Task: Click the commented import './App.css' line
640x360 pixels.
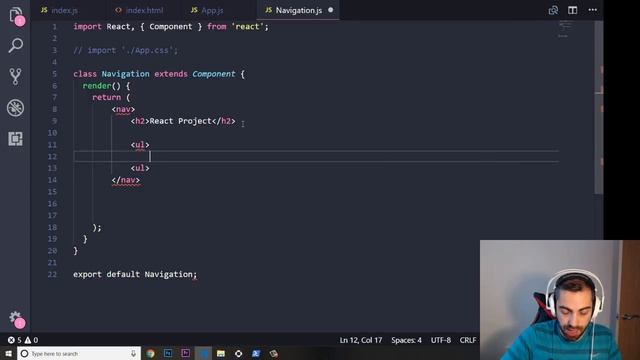Action: 125,50
